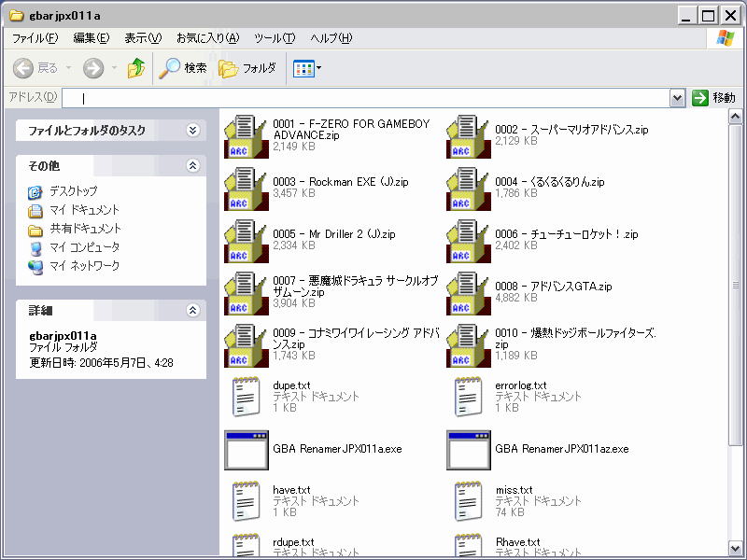747x560 pixels.
Task: Collapse the 詳細 details panel
Action: (193, 310)
